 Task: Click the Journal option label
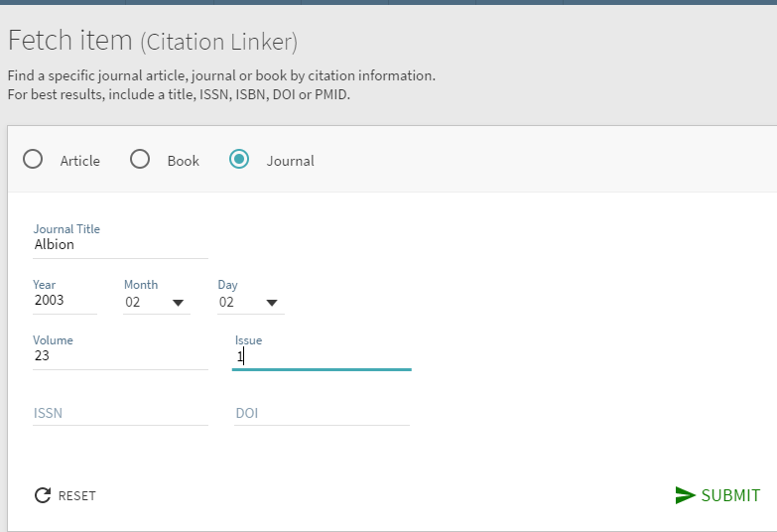click(x=290, y=161)
